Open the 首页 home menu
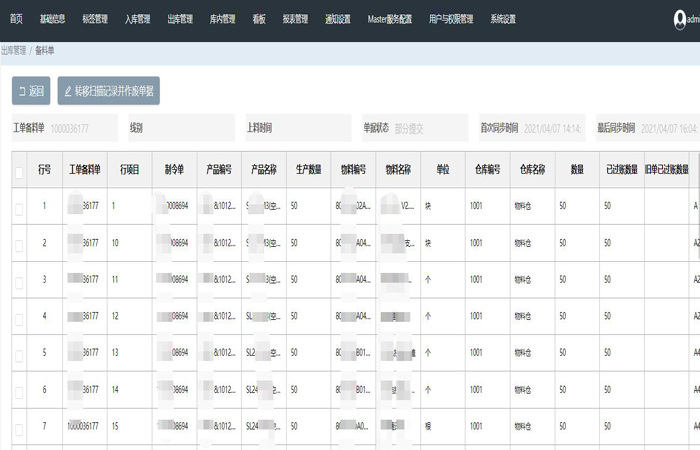 (x=16, y=19)
